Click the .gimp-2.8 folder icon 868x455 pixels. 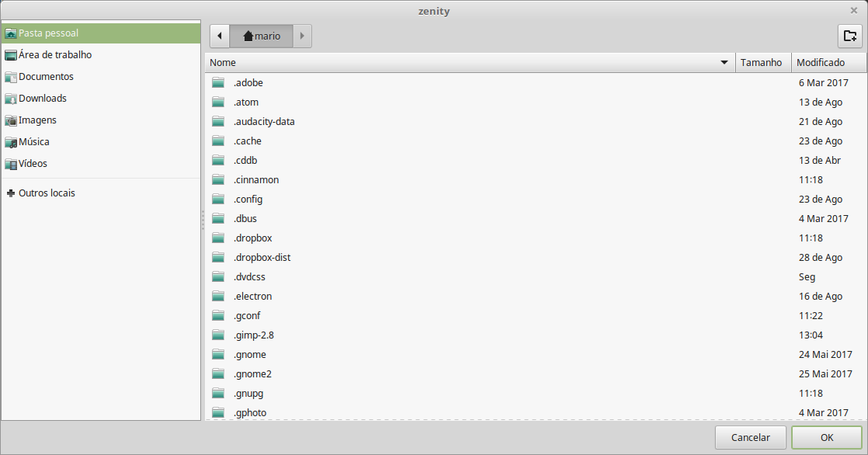218,335
